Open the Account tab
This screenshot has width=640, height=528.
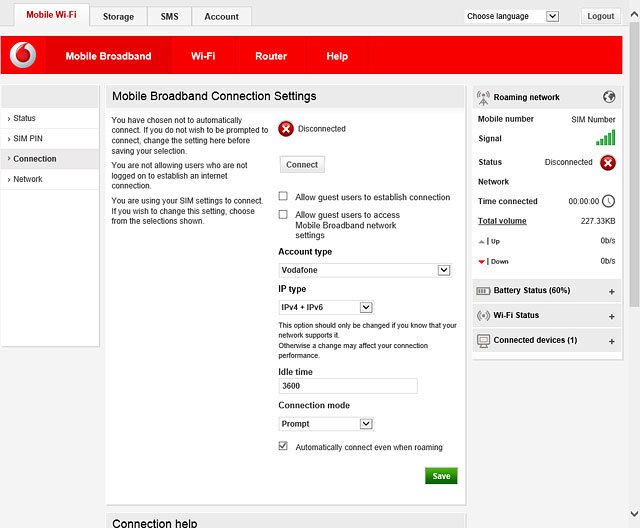point(221,17)
